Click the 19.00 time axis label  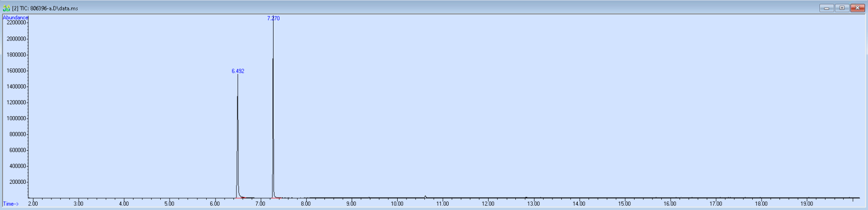[806, 204]
